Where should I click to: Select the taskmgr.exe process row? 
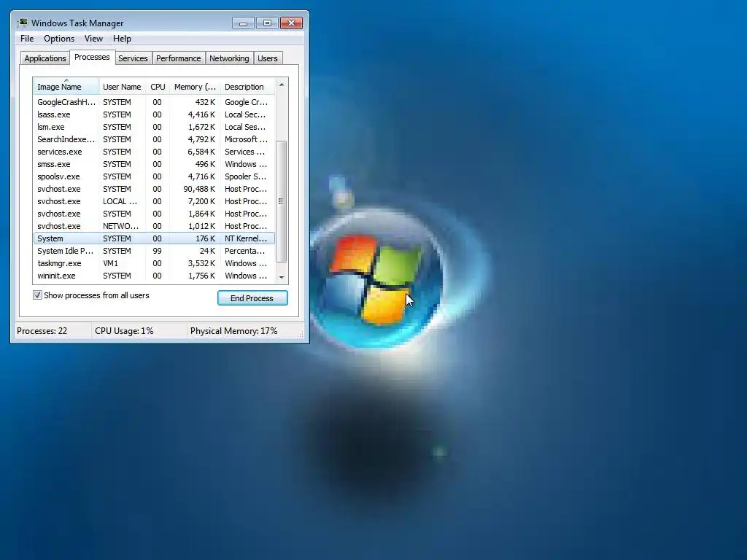pyautogui.click(x=154, y=262)
